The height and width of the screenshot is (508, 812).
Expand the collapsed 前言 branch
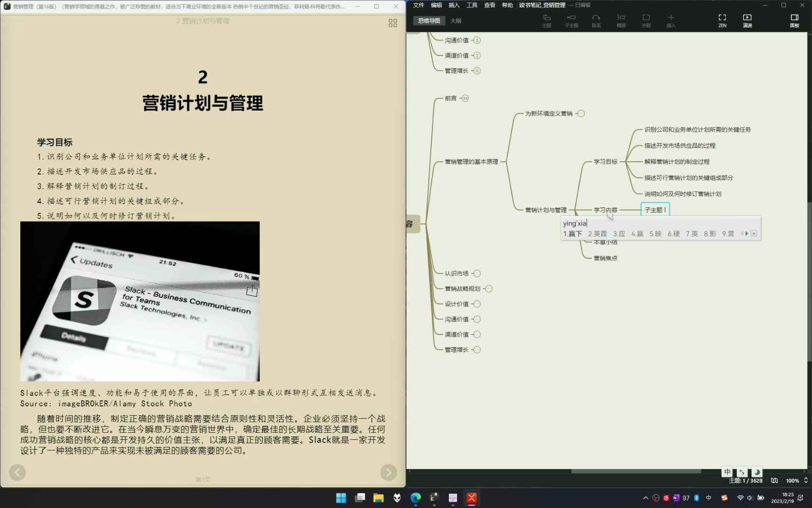tap(464, 98)
